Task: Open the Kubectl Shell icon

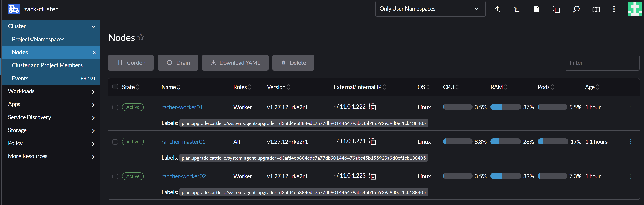Action: click(517, 9)
